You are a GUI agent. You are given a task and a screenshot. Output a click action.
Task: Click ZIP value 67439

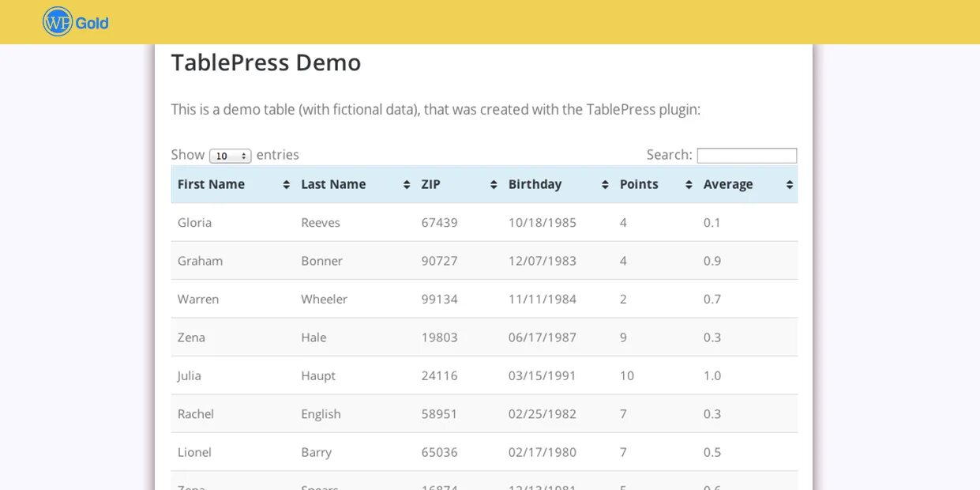coord(439,223)
